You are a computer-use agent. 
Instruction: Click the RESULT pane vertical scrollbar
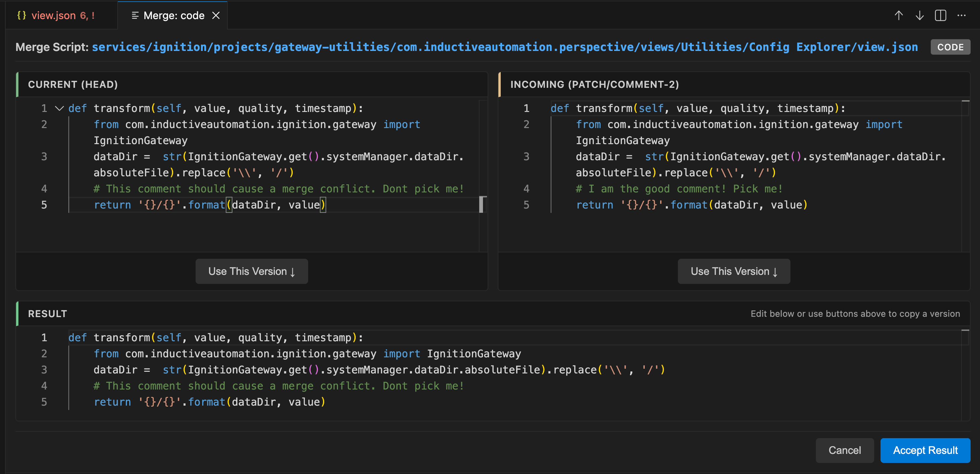pyautogui.click(x=965, y=375)
